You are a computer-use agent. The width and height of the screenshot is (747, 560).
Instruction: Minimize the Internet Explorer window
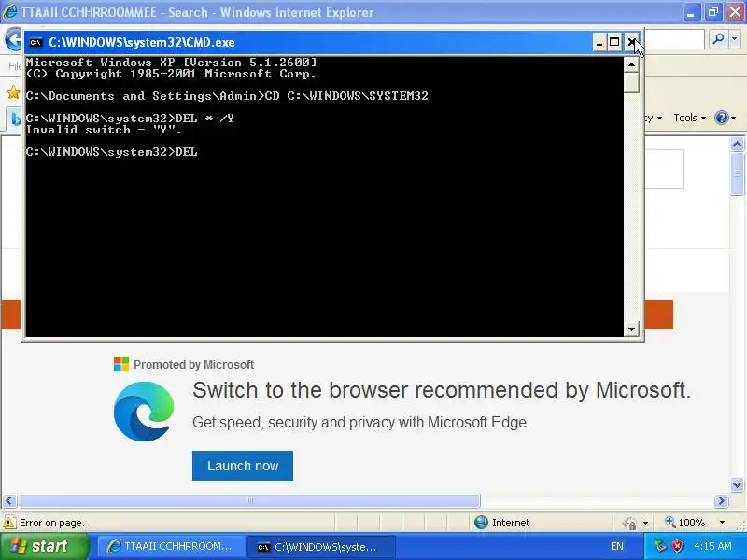click(x=690, y=12)
